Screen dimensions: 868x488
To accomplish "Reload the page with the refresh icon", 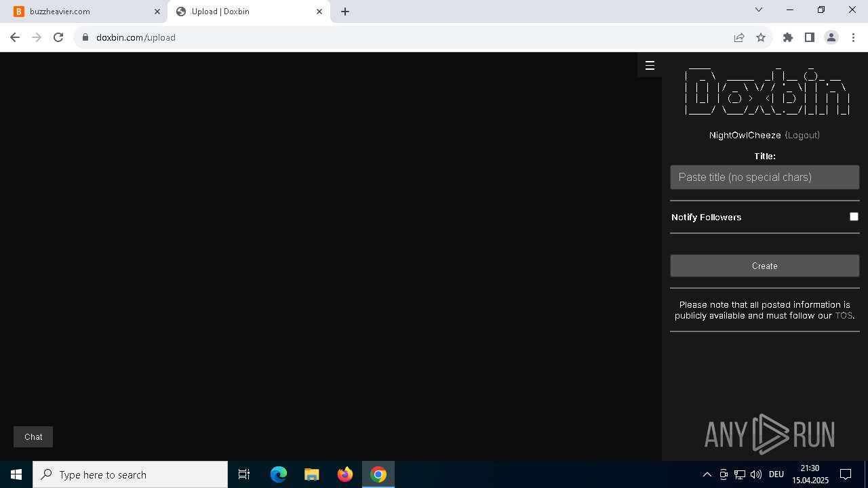I will coord(58,37).
